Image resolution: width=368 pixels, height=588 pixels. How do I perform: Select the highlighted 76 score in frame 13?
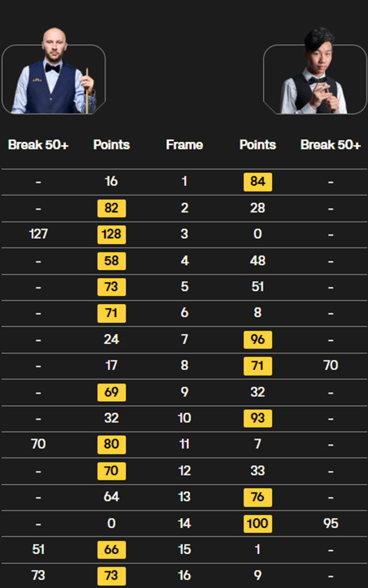(258, 497)
